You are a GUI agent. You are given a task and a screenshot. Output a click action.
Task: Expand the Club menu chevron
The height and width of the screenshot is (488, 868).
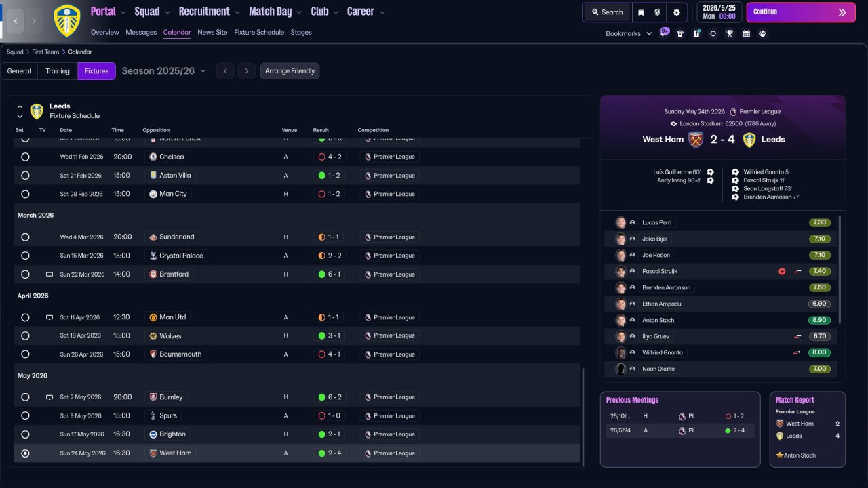335,12
